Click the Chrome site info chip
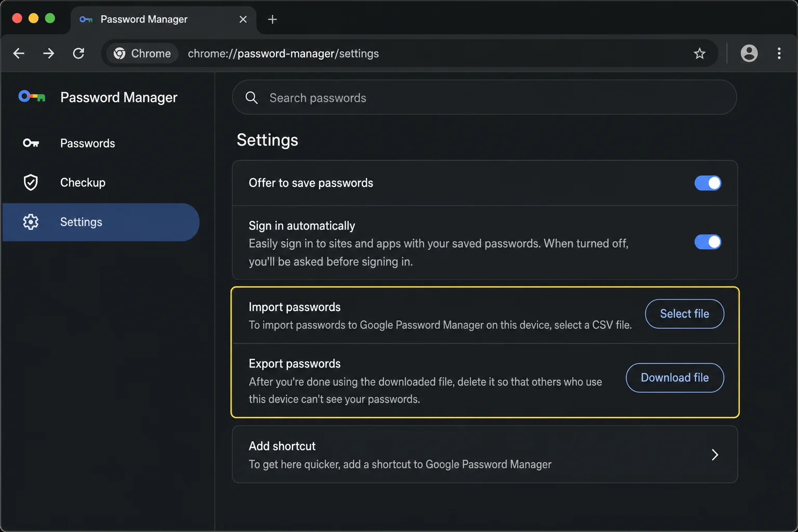This screenshot has width=798, height=532. 142,54
